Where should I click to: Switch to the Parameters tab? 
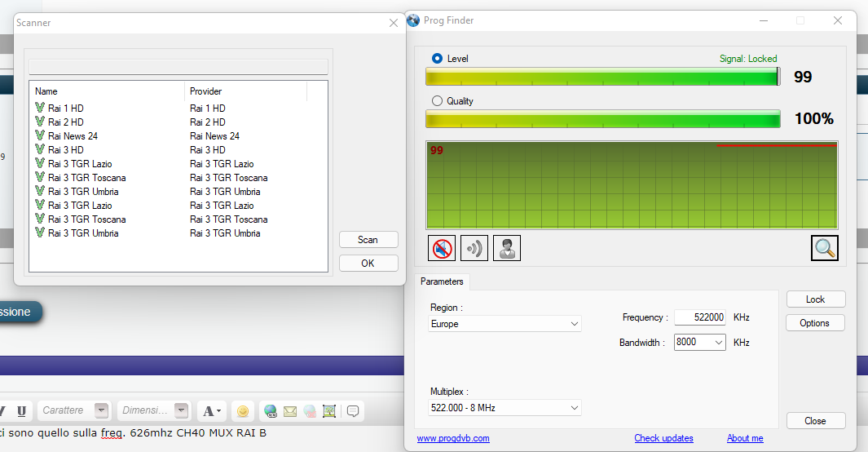point(442,281)
